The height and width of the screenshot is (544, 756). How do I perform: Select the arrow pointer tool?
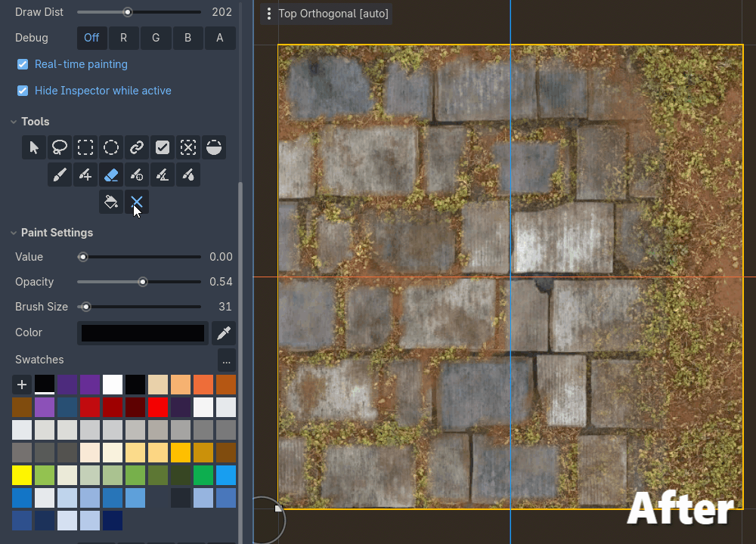[x=34, y=147]
